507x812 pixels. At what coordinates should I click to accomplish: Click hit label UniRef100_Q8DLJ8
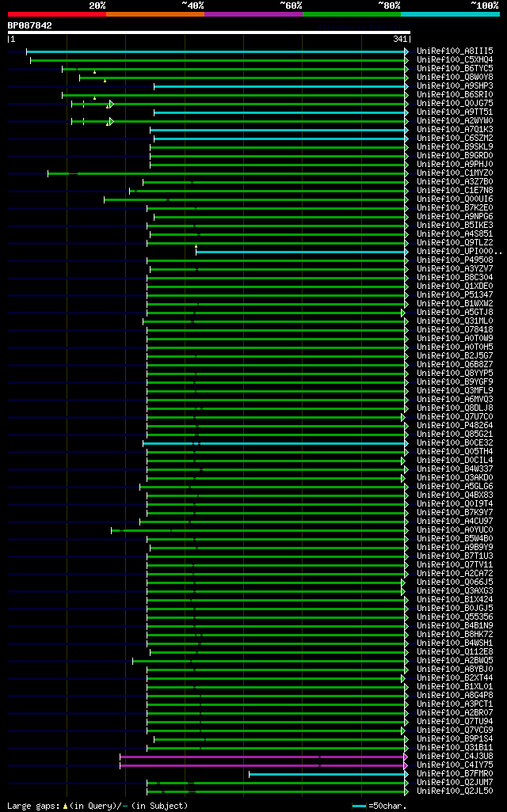(455, 408)
